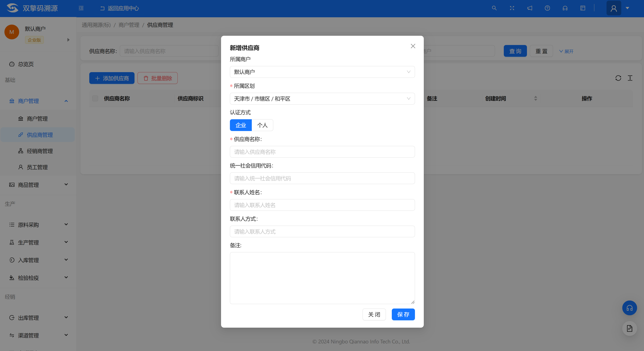Screen dimensions: 644x351
Task: Click the 关闭 button in dialog
Action: [x=374, y=314]
